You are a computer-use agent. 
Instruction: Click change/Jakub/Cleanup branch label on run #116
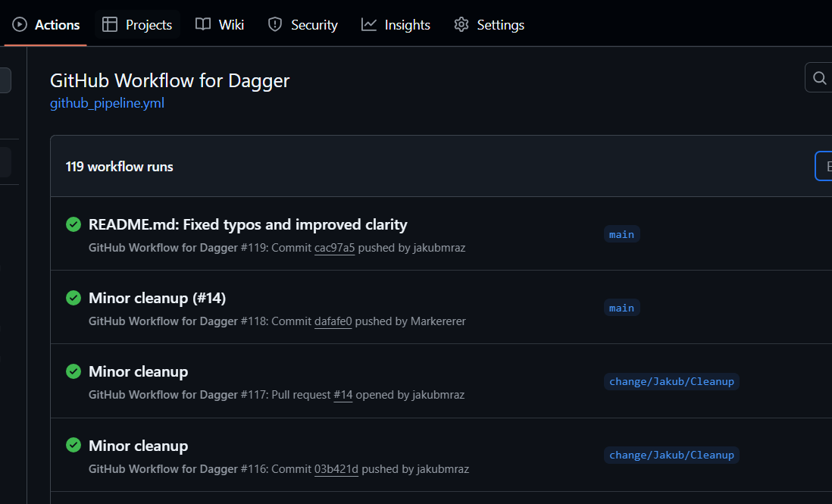click(672, 455)
